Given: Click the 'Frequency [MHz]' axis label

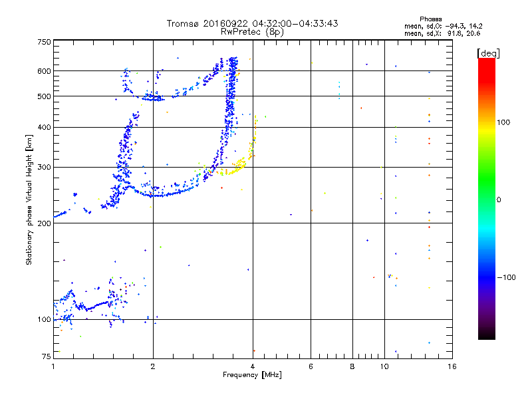Looking at the screenshot, I should click(252, 374).
